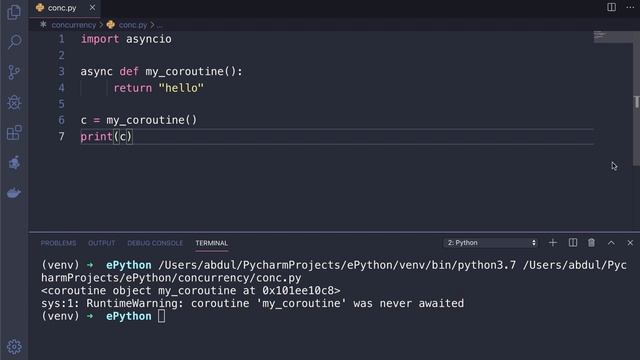Open the terminal selector dropdown '2: Python'
The height and width of the screenshot is (360, 640).
(491, 243)
